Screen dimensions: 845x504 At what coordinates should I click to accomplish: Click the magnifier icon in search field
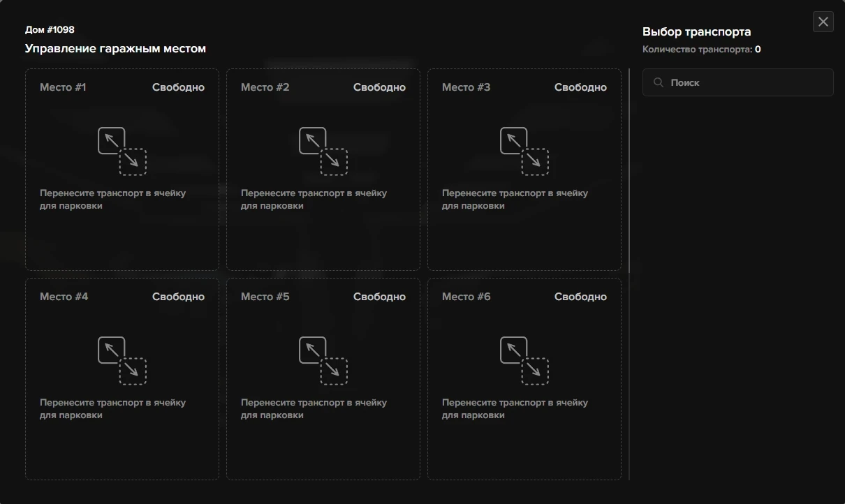[658, 82]
